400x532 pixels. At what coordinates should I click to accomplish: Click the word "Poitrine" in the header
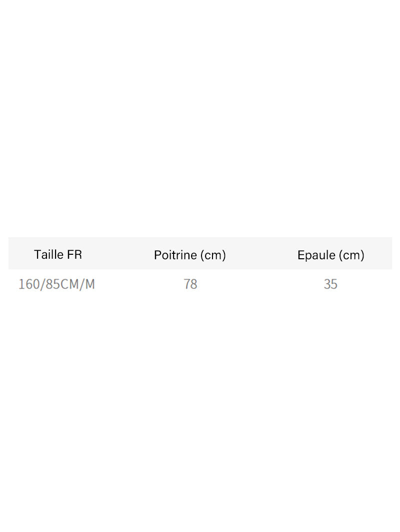(x=175, y=255)
